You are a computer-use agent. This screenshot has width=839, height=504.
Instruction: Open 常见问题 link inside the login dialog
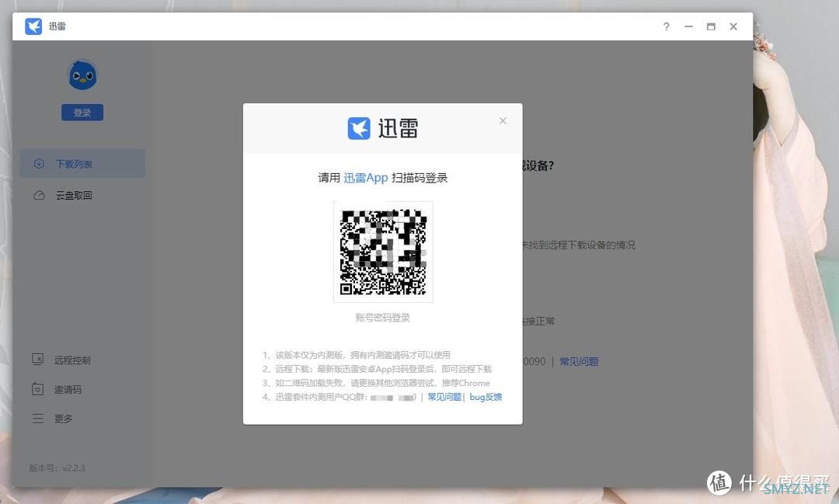point(444,397)
